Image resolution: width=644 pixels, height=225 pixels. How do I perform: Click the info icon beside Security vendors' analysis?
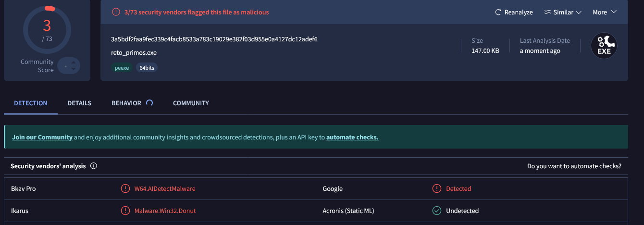point(94,166)
